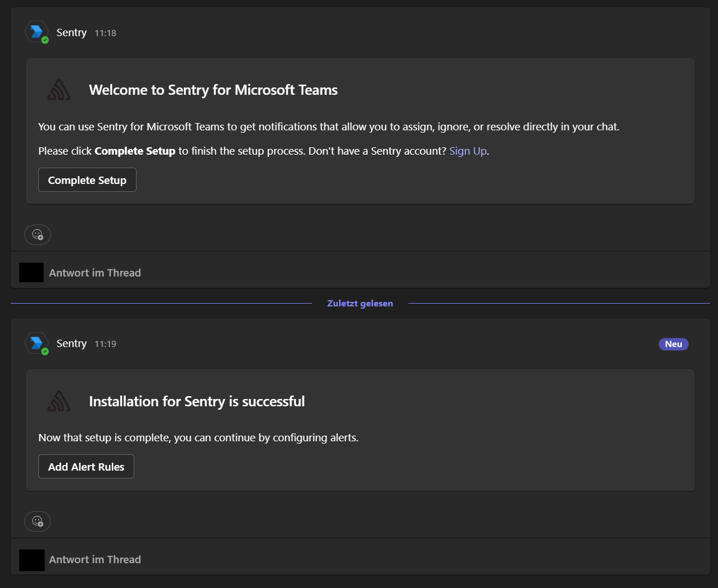Click the 'Now that setup is complete' text
Image resolution: width=718 pixels, height=588 pixels.
199,437
